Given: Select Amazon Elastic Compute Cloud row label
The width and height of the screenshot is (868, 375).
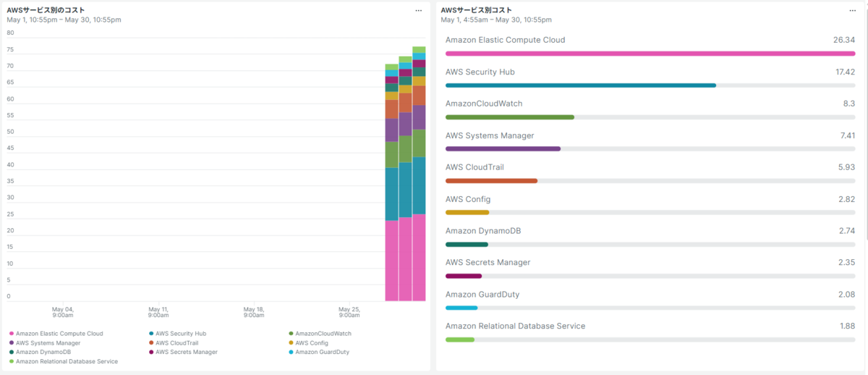Looking at the screenshot, I should (x=506, y=41).
